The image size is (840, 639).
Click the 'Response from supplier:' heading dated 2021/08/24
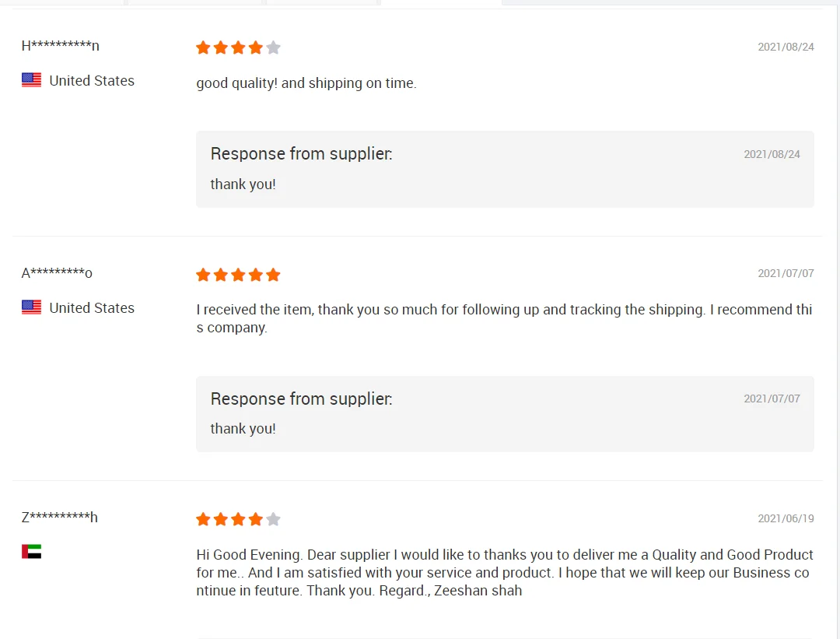[301, 154]
